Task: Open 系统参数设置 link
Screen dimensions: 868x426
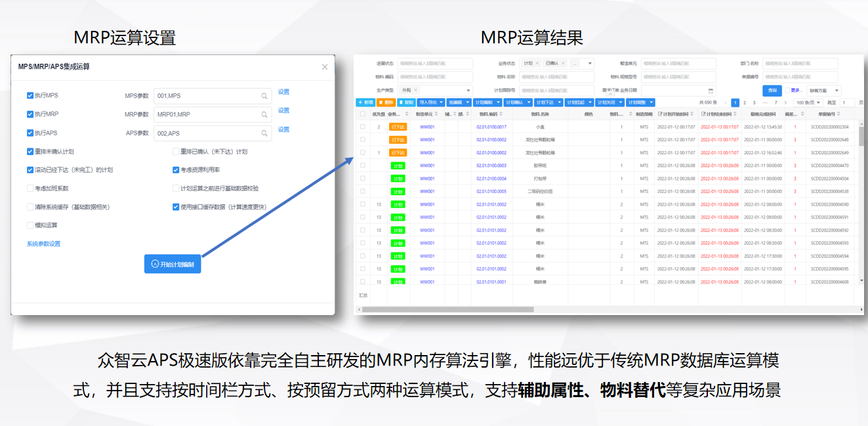Action: click(x=43, y=244)
